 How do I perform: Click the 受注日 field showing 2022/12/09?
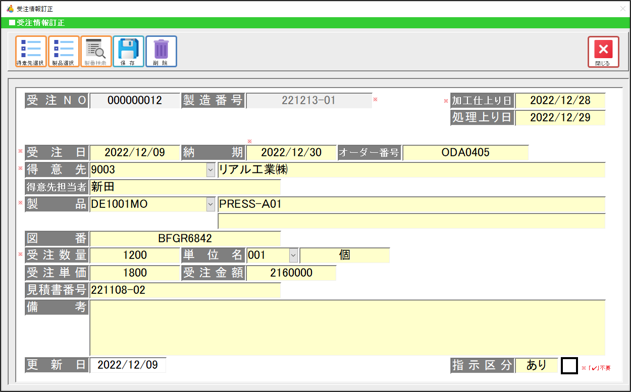[135, 153]
